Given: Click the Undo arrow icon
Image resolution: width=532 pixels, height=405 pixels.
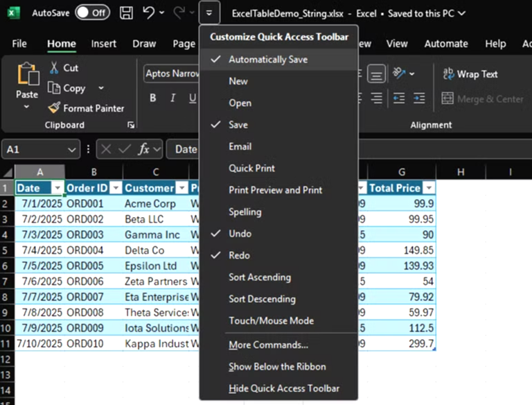Looking at the screenshot, I should click(149, 12).
